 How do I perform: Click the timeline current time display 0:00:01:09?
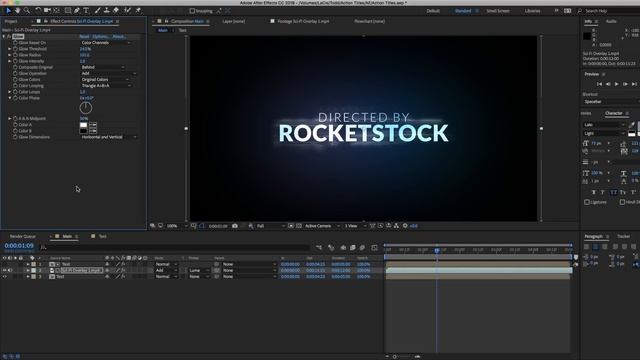[19, 246]
